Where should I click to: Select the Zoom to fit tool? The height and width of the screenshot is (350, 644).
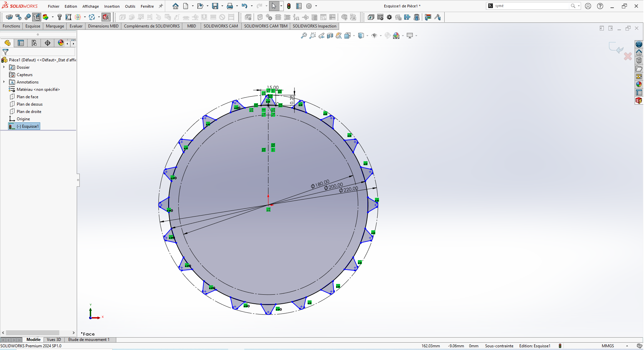(x=304, y=36)
